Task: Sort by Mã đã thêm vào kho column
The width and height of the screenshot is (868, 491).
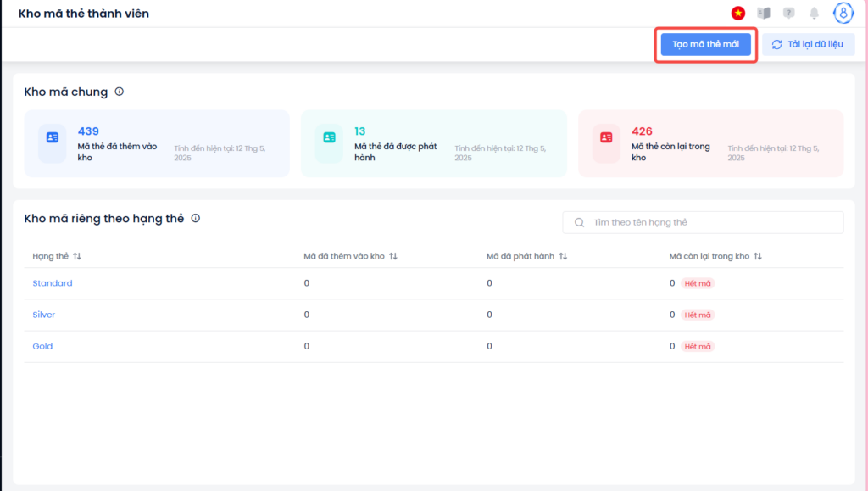Action: click(x=393, y=256)
